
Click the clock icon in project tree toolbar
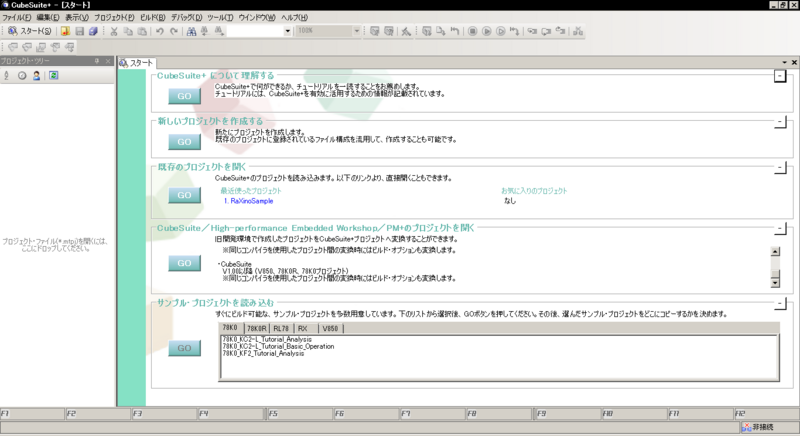[x=22, y=75]
